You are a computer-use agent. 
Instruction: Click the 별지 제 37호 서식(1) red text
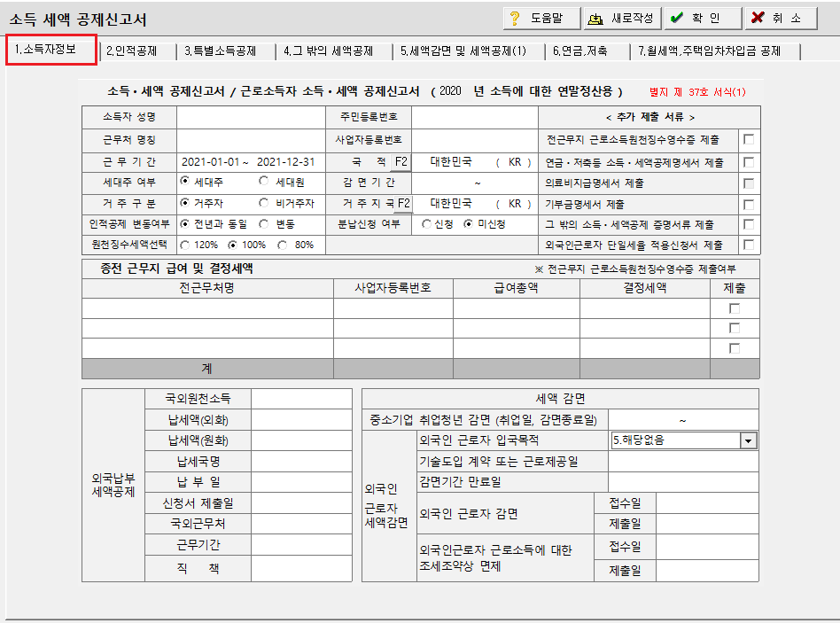click(x=697, y=92)
